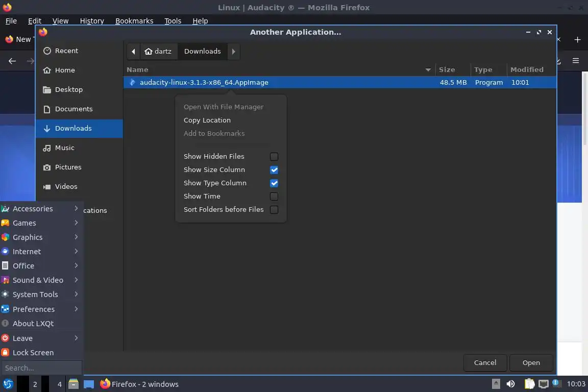Choose Copy Location in context menu
The image size is (588, 392).
click(x=207, y=120)
